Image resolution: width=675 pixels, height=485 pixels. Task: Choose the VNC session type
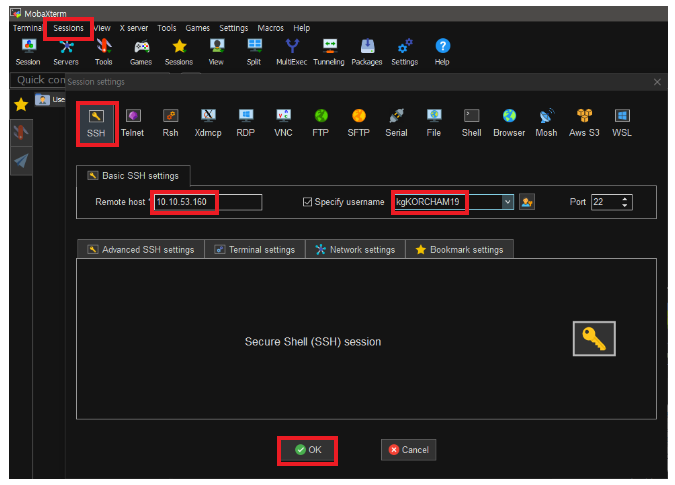(x=283, y=123)
